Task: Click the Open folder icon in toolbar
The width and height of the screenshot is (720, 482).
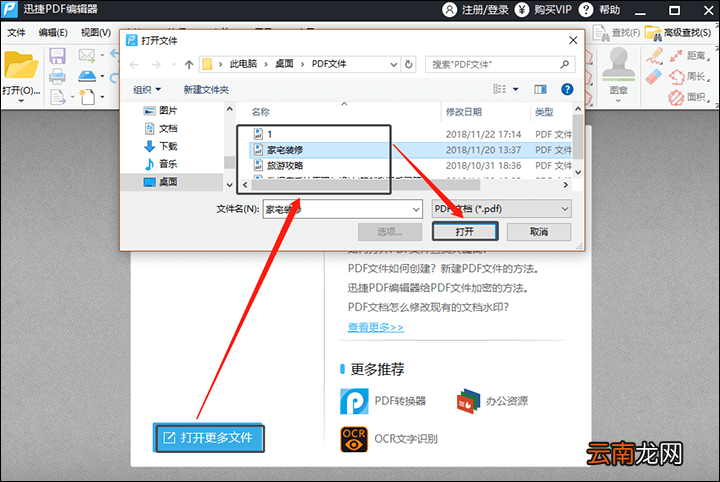Action: [21, 65]
